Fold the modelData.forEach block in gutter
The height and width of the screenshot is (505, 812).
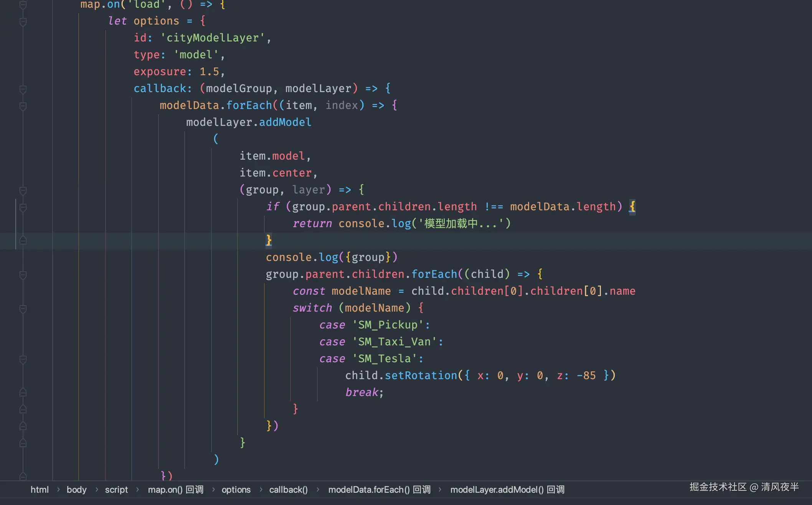click(23, 106)
